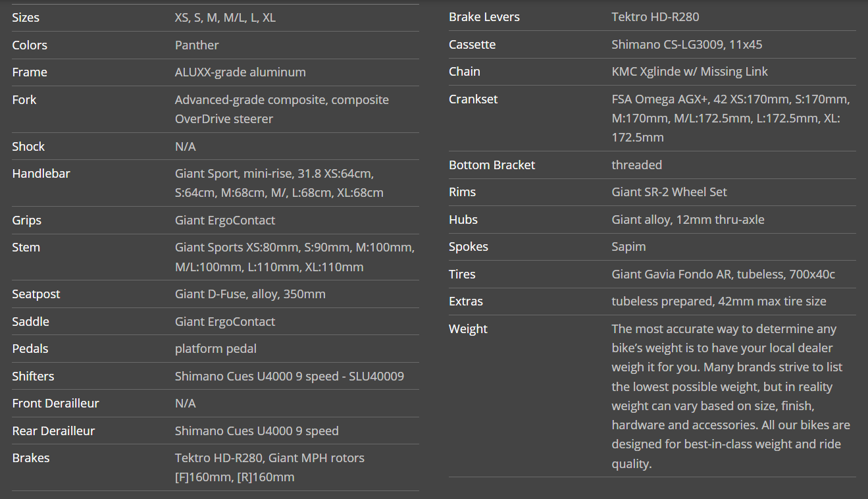The image size is (868, 499).
Task: Click the Rear Derailleur label
Action: [53, 431]
